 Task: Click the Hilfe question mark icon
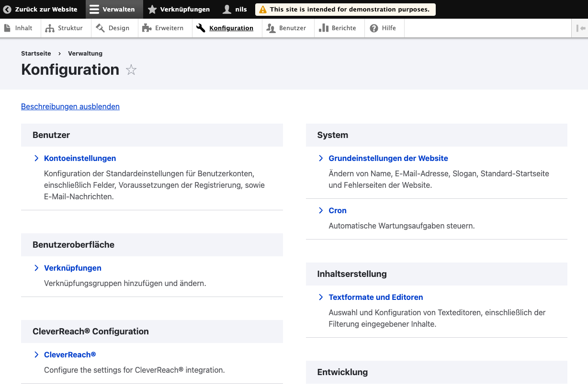(x=374, y=28)
